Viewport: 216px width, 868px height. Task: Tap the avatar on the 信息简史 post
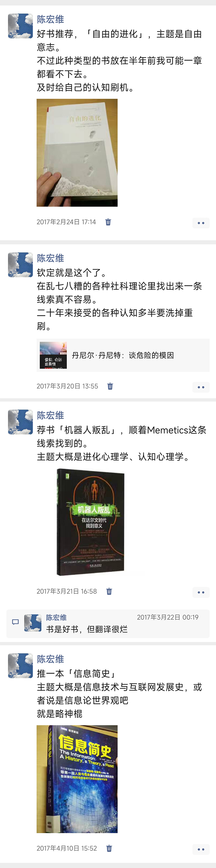21,666
